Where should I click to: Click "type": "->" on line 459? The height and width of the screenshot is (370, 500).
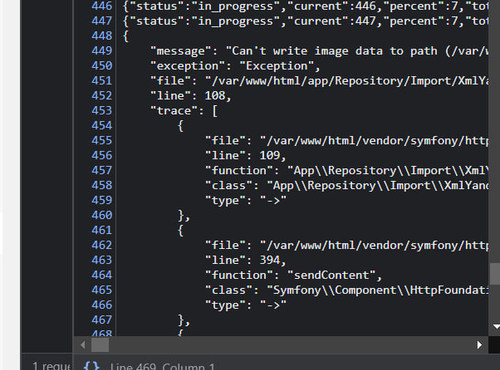246,200
